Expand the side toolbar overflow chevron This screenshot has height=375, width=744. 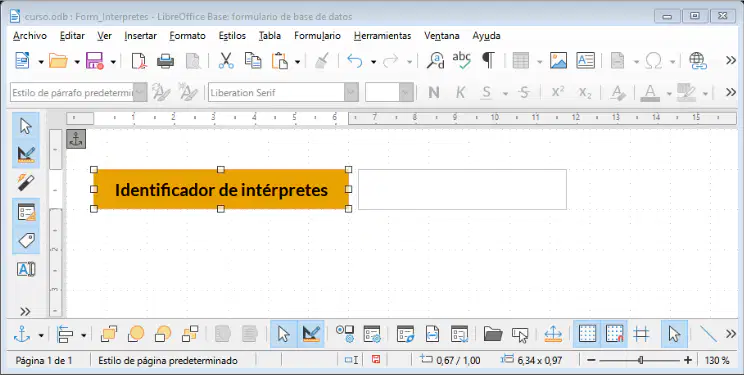[26, 311]
